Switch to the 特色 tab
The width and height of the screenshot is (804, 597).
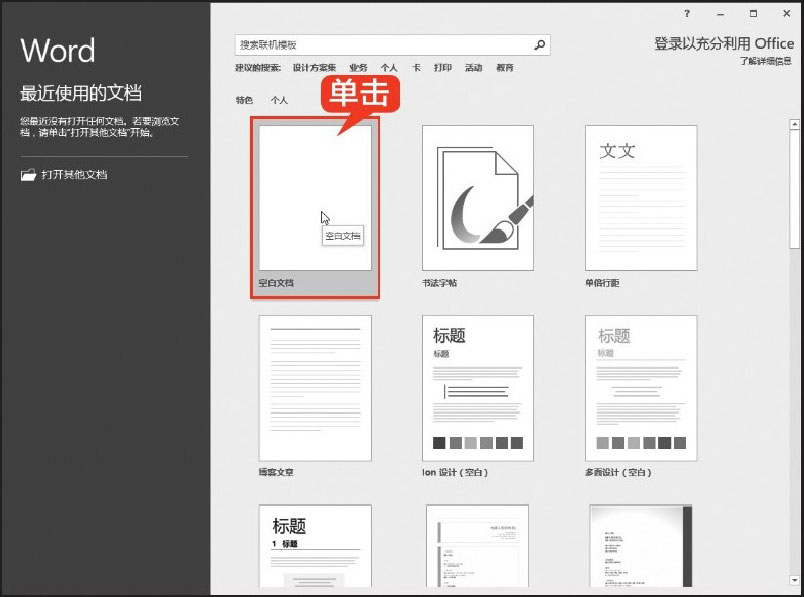[244, 100]
